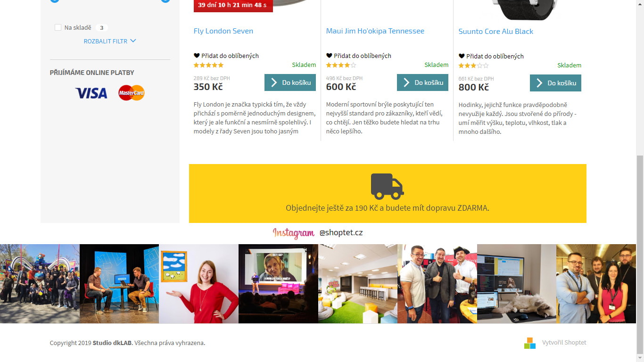Click the Shoptet colored squares logo
Screen dimensions: 644x362
coord(530,343)
